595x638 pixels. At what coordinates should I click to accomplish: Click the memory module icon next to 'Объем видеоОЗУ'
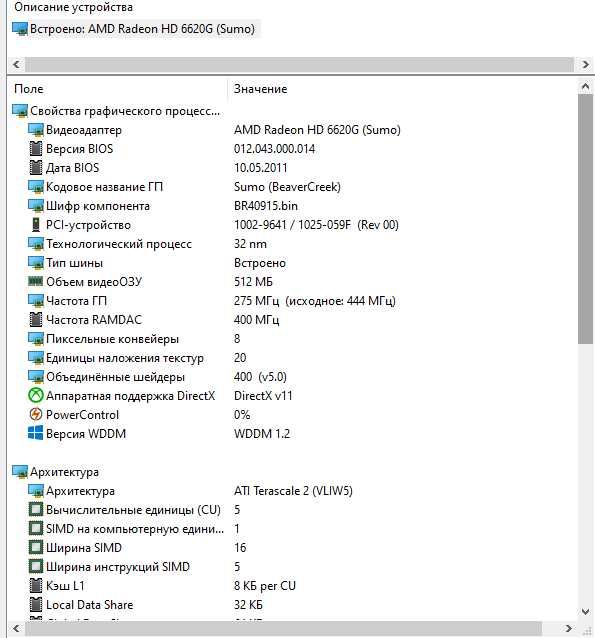coord(36,281)
